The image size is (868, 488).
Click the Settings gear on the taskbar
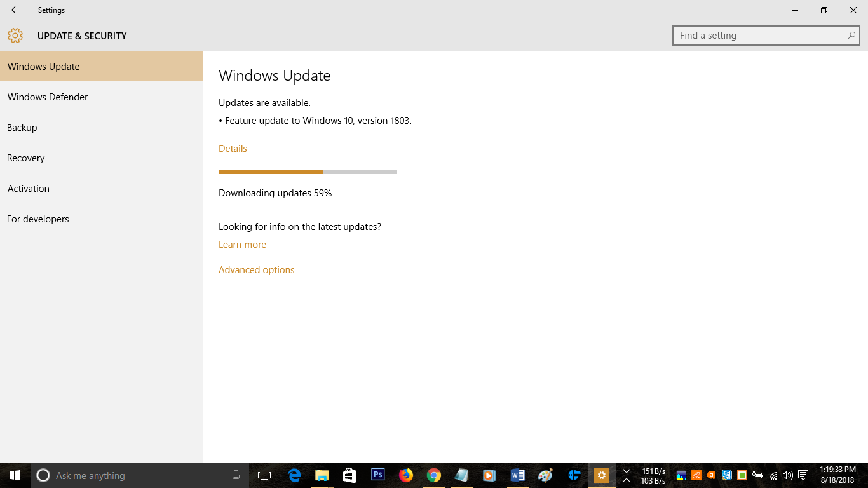tap(601, 475)
